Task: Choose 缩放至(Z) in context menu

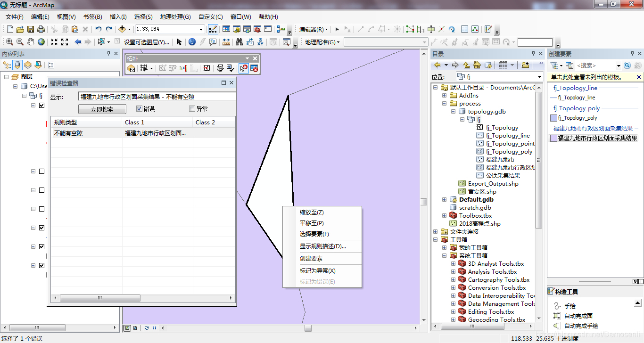Action: (x=322, y=212)
